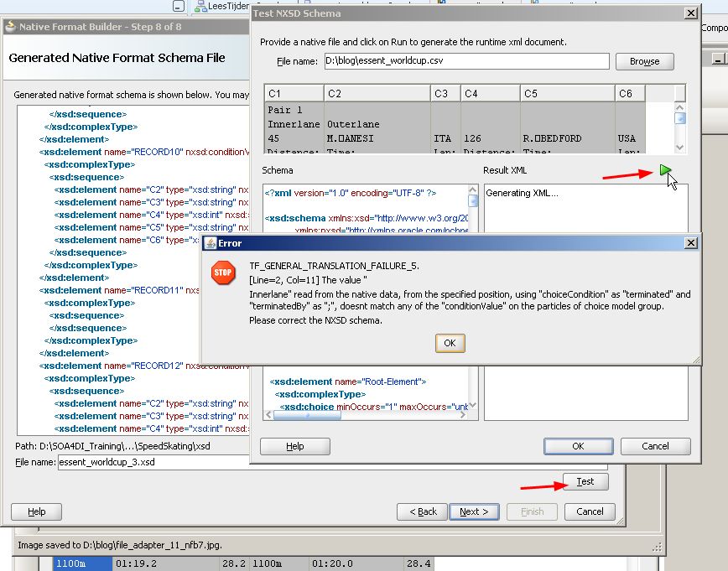Viewport: 728px width, 571px height.
Task: Click the Test button in wizard
Action: (585, 481)
